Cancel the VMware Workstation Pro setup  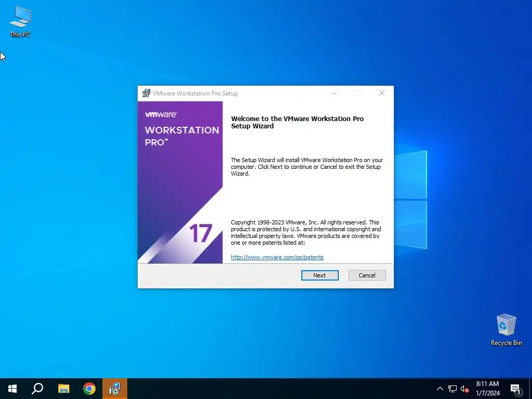point(367,275)
